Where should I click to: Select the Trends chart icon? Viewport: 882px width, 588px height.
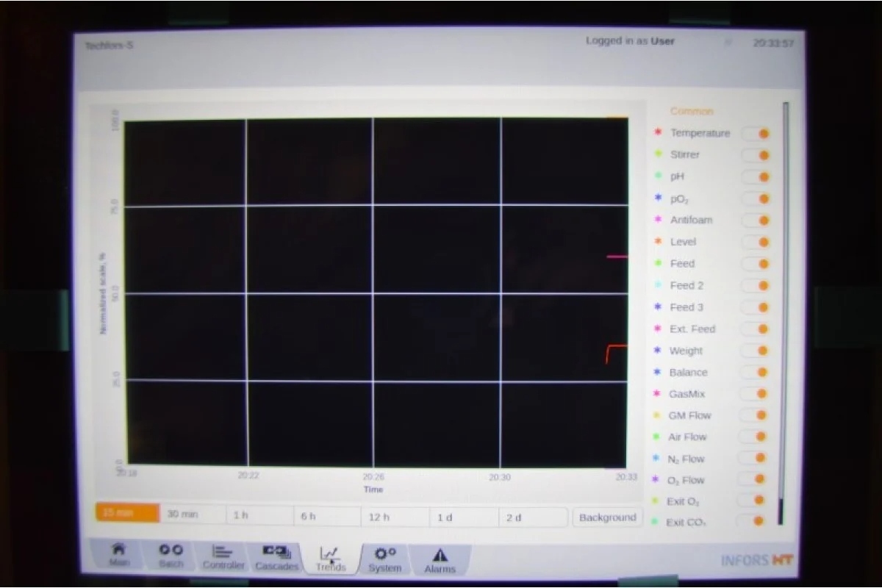[x=330, y=555]
